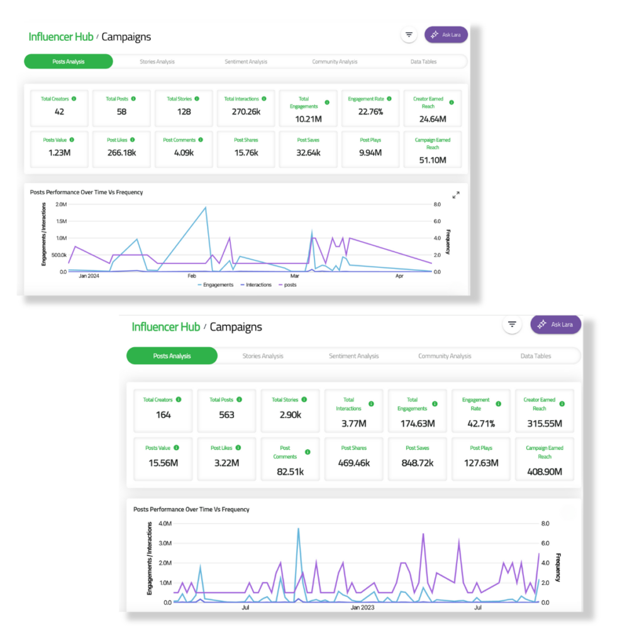Click info icon beside Engagement Rate 22.76%
Image resolution: width=644 pixels, height=644 pixels.
click(389, 99)
